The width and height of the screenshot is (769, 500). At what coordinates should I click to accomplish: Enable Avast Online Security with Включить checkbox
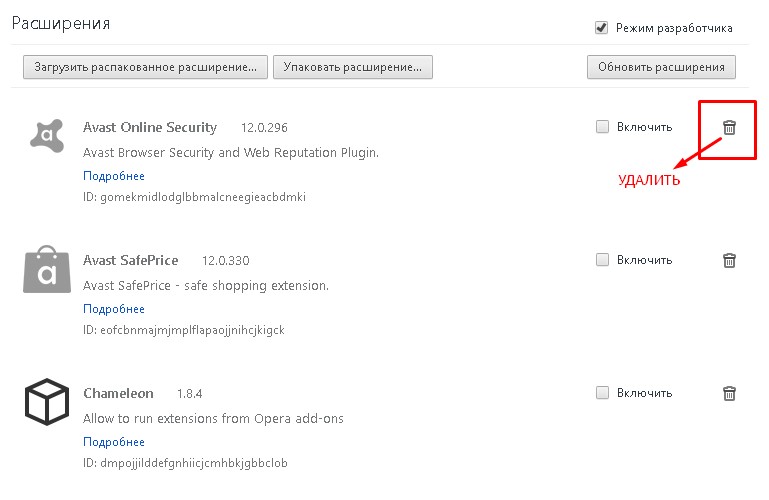pyautogui.click(x=602, y=126)
